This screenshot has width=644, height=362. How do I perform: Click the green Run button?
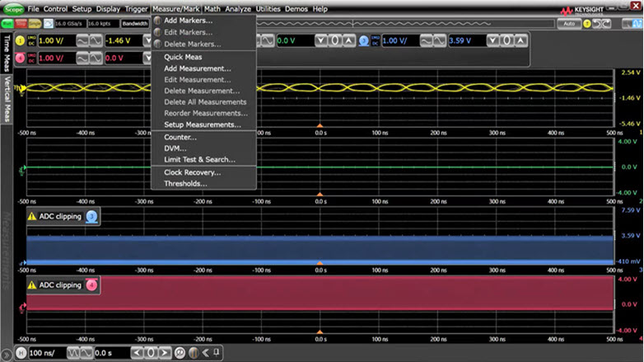tap(7, 24)
